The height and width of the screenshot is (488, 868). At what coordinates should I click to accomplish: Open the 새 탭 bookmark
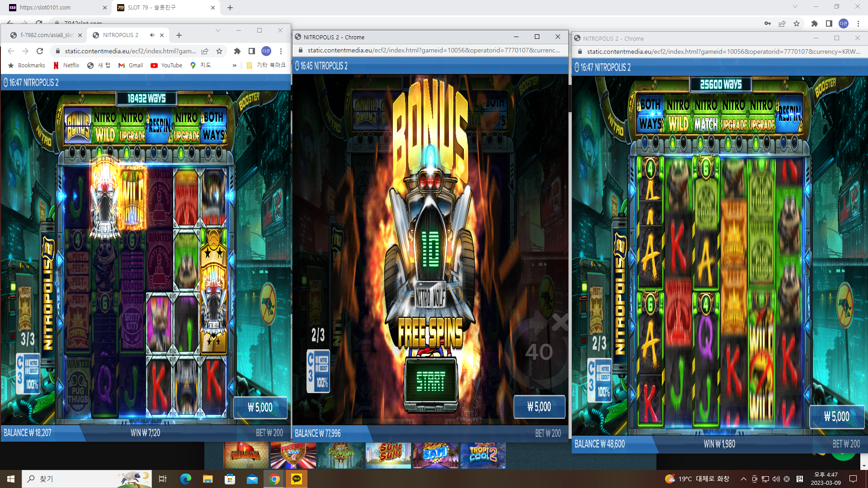coord(99,66)
